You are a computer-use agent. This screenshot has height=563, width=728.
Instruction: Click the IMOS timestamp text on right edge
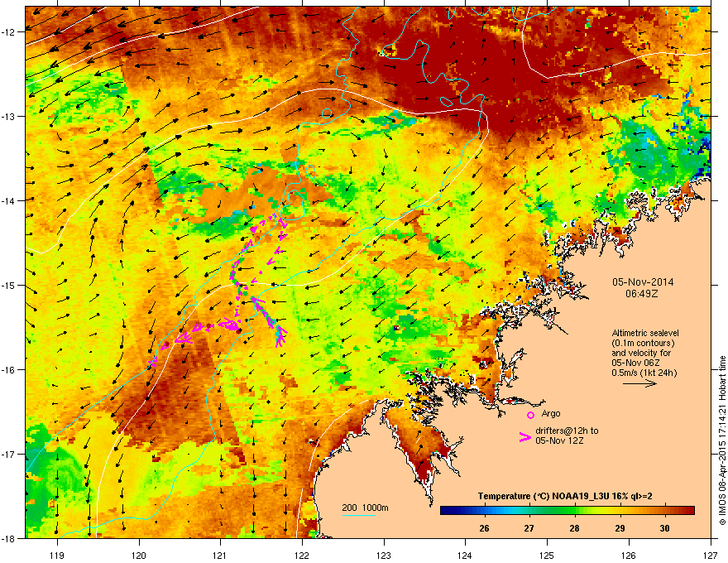point(722,440)
